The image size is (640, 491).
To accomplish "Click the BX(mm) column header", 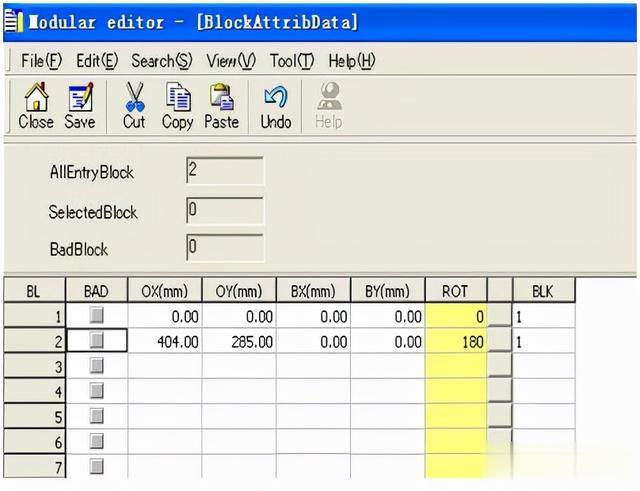I will pos(313,291).
